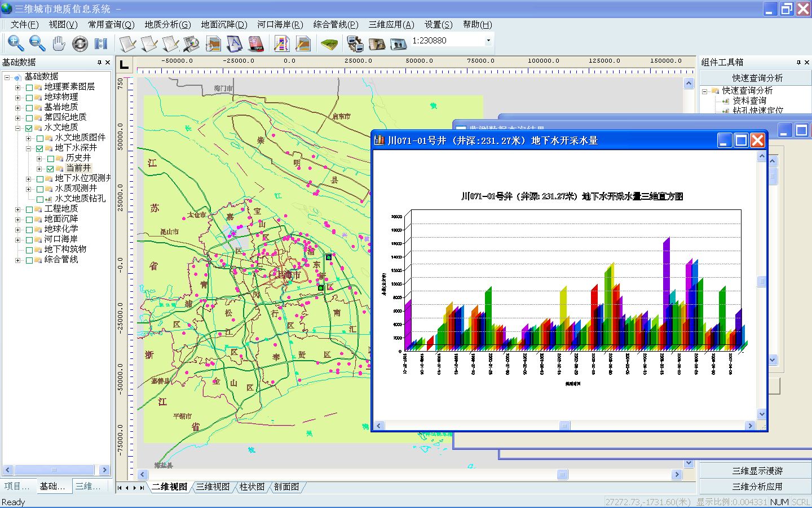812x508 pixels.
Task: Pin the 基础数据 panel with pushpin icon
Action: pos(99,62)
